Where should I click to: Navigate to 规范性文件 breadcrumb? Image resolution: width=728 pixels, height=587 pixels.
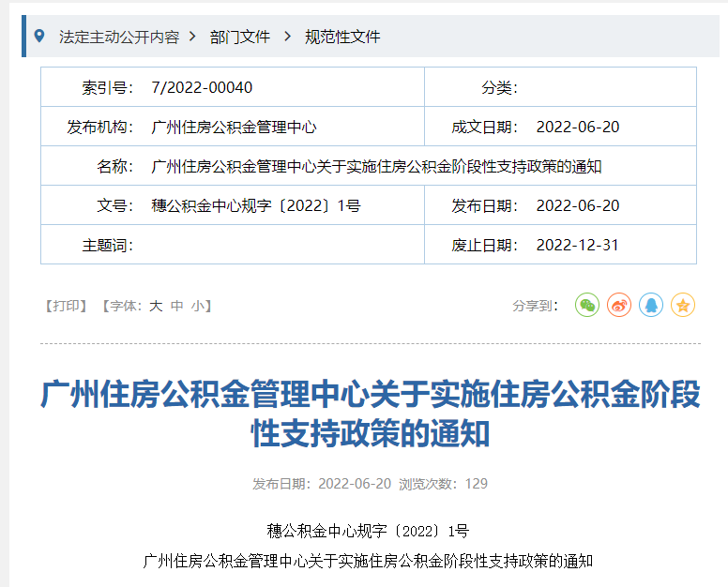[342, 37]
